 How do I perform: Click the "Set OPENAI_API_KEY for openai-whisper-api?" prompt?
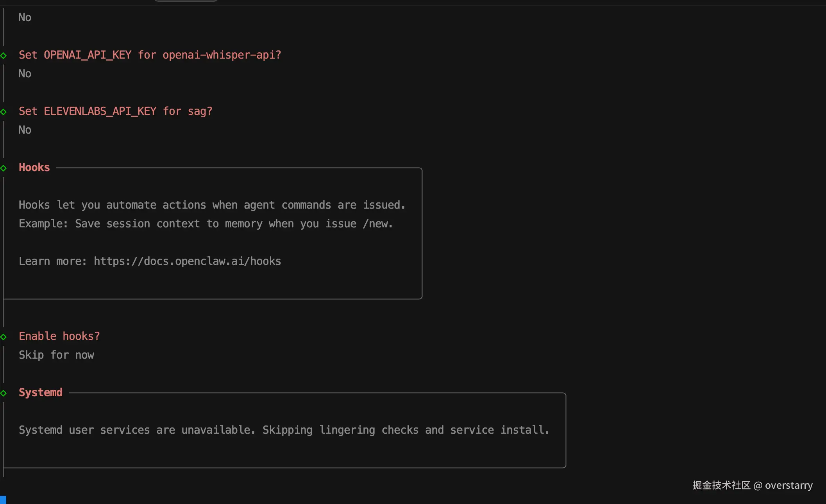150,55
